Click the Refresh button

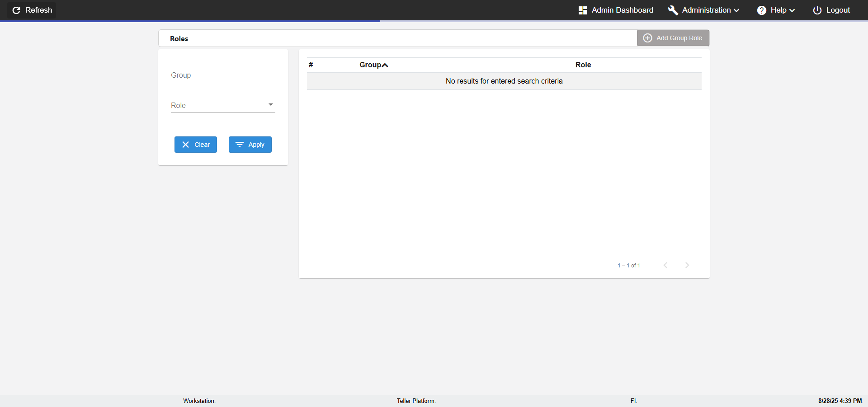point(32,10)
